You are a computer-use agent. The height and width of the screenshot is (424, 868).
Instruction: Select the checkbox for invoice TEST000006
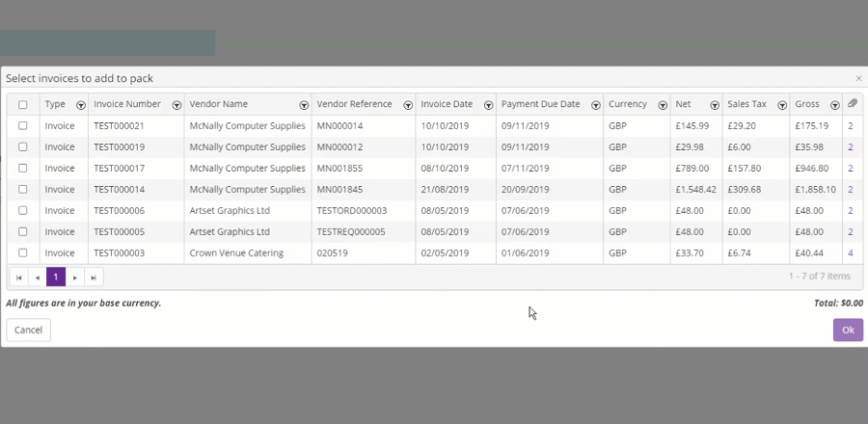(x=23, y=210)
